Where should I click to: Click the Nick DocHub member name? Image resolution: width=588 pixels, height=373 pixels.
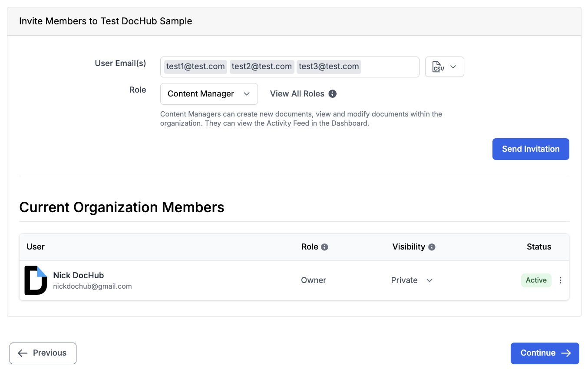[x=79, y=275]
